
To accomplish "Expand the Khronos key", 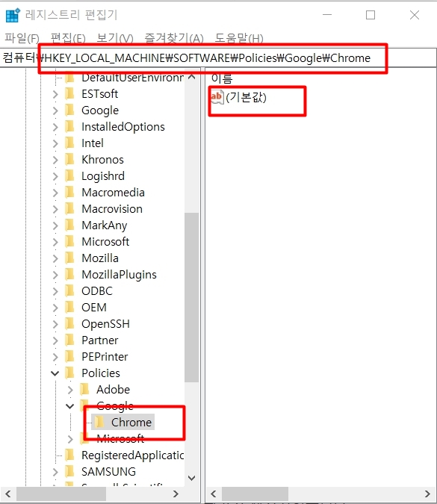I will tap(55, 160).
